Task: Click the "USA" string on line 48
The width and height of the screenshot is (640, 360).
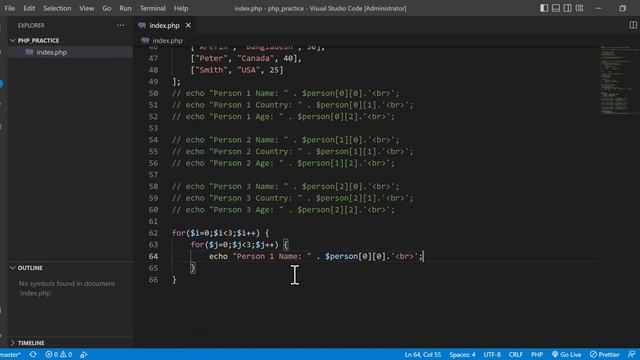Action: [248, 70]
